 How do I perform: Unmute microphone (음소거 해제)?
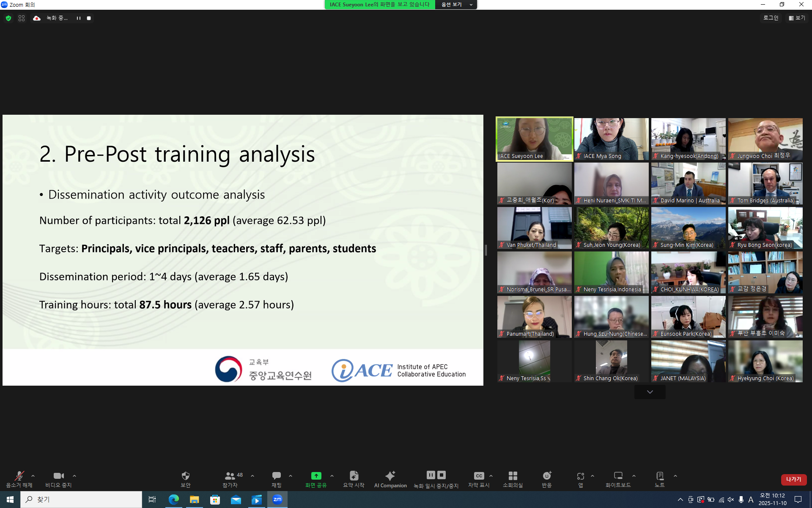coord(19,476)
